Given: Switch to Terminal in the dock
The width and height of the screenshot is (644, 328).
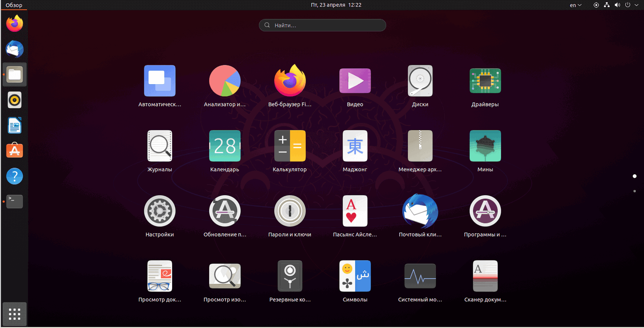Looking at the screenshot, I should point(15,201).
